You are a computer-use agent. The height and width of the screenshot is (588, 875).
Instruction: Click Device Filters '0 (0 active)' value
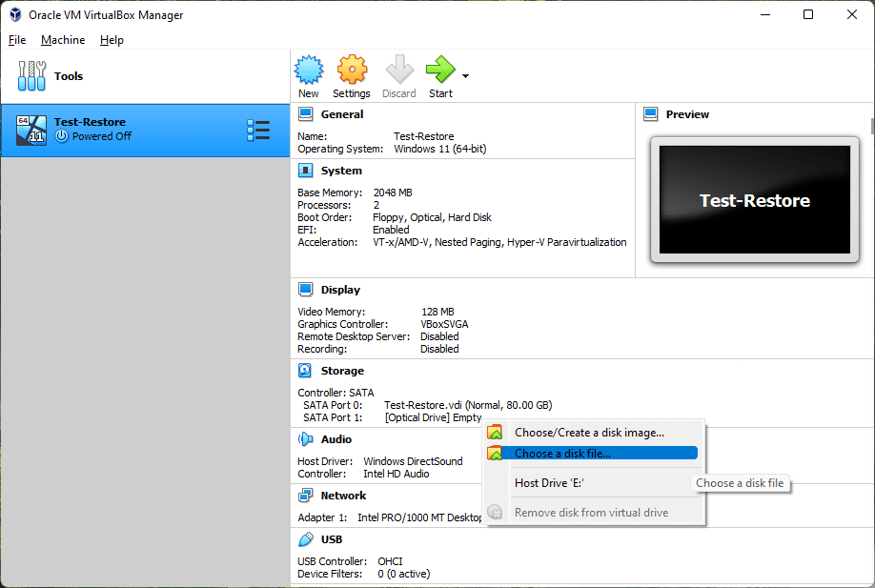[x=403, y=574]
